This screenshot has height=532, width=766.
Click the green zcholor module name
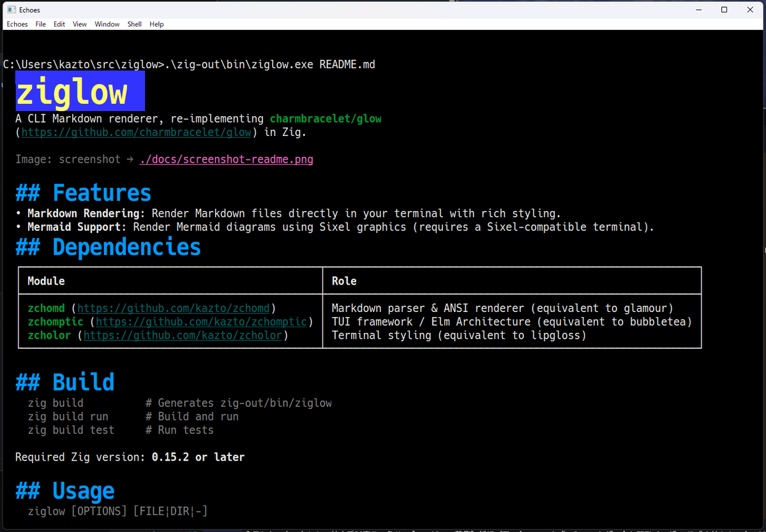point(49,335)
